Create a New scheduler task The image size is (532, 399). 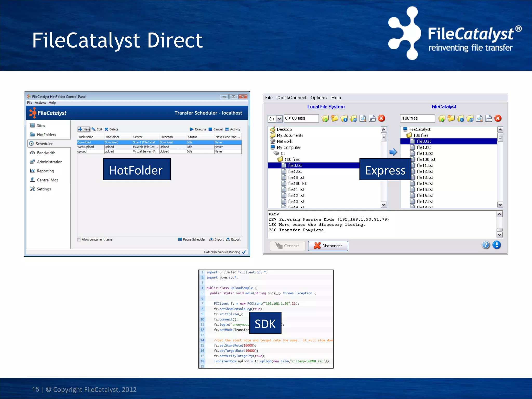pyautogui.click(x=84, y=129)
